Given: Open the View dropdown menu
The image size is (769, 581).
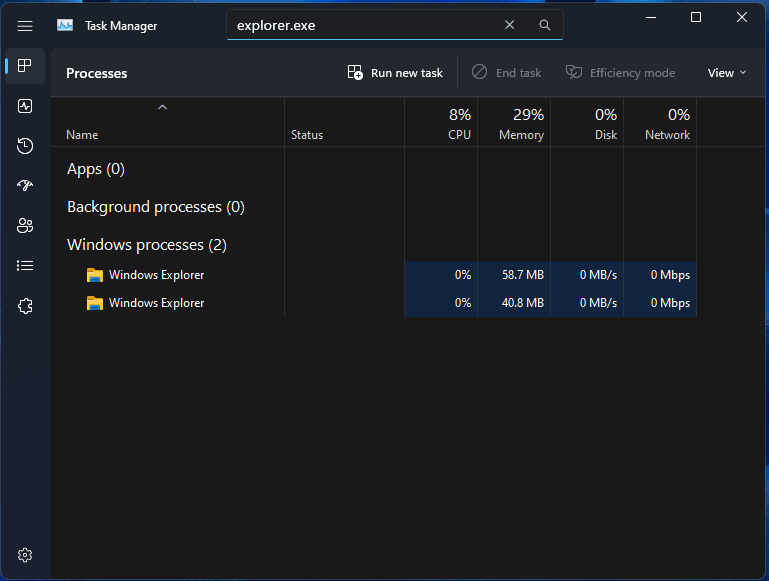Looking at the screenshot, I should pos(727,73).
